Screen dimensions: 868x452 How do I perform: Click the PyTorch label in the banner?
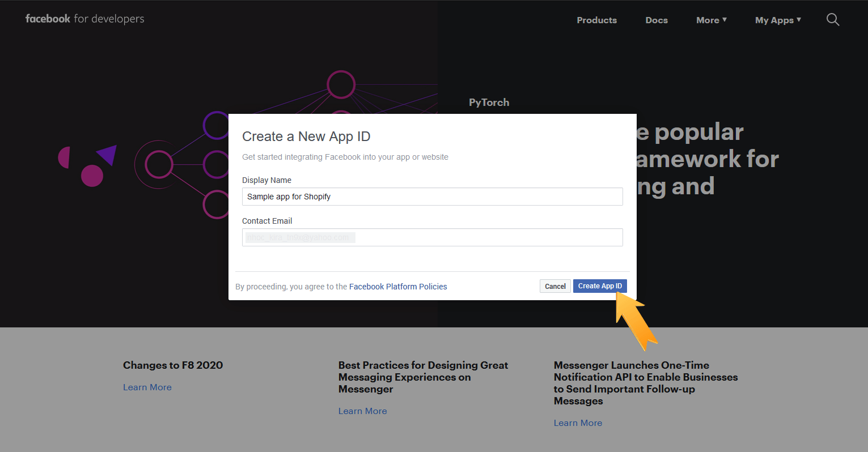489,103
